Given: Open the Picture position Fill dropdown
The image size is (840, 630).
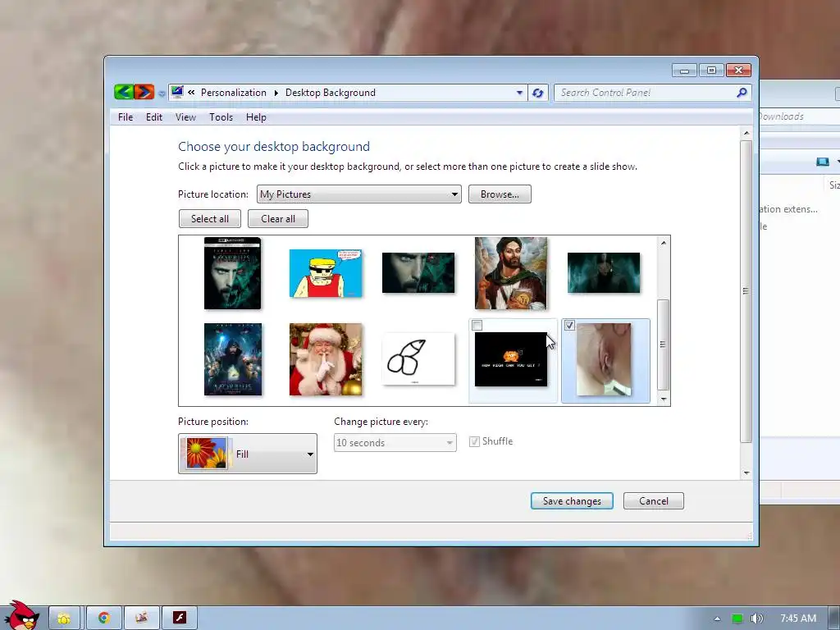Looking at the screenshot, I should pyautogui.click(x=248, y=454).
